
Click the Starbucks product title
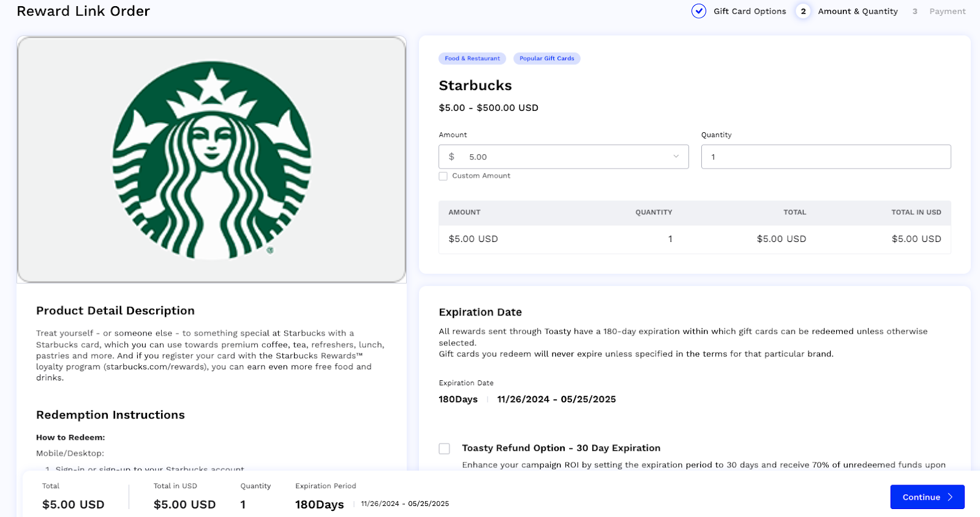coord(475,86)
